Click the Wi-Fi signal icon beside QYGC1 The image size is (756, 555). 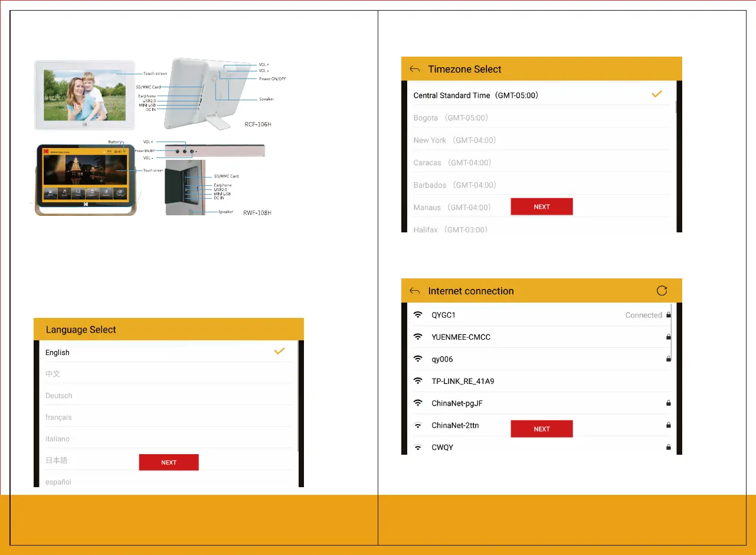[x=418, y=315]
